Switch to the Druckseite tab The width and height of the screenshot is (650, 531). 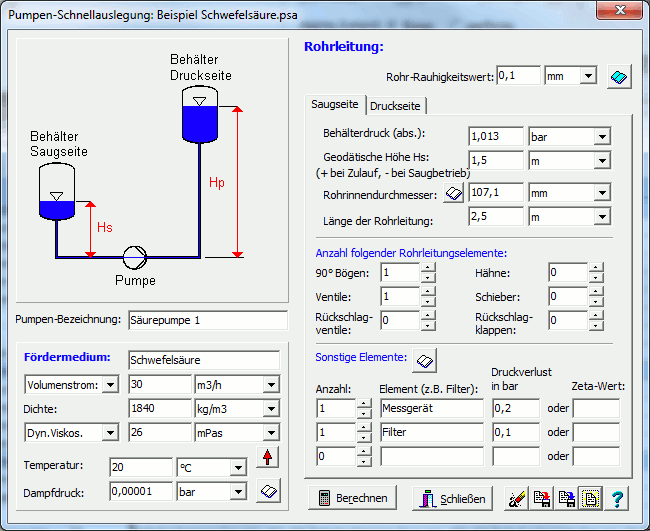coord(396,106)
